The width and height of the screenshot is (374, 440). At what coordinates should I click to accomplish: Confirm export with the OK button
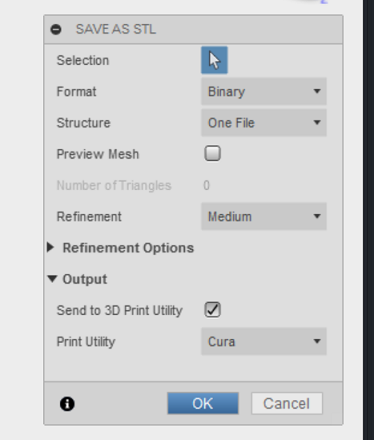click(x=203, y=403)
